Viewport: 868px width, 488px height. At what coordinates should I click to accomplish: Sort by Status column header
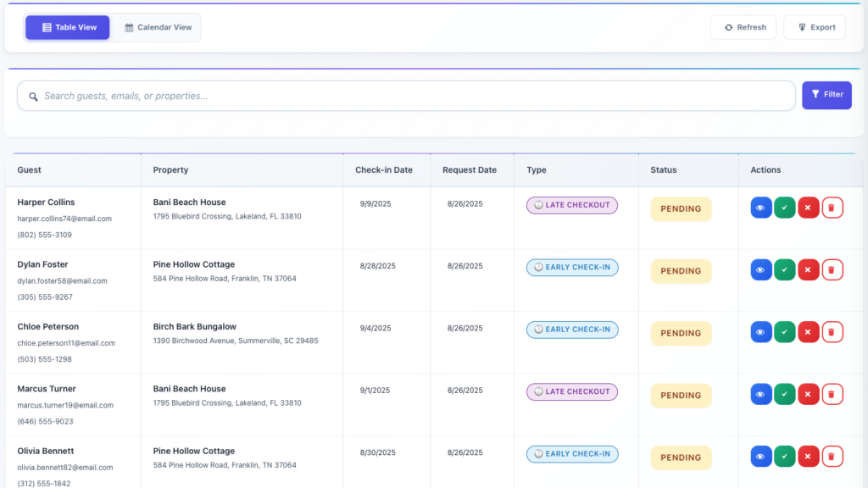[664, 170]
